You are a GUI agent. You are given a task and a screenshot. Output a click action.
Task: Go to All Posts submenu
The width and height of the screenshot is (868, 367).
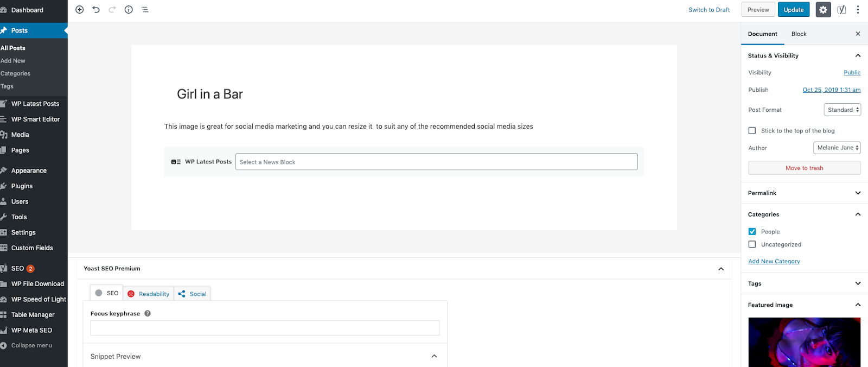click(x=13, y=48)
